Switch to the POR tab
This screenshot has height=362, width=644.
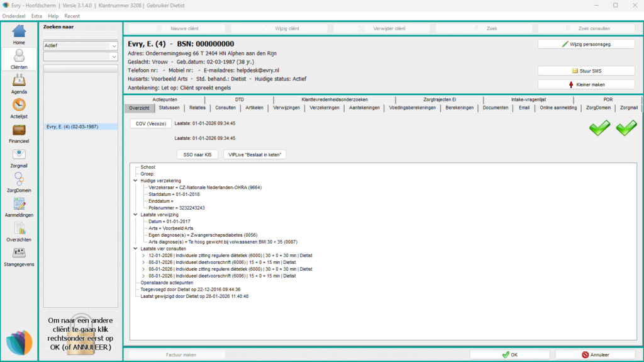[608, 99]
